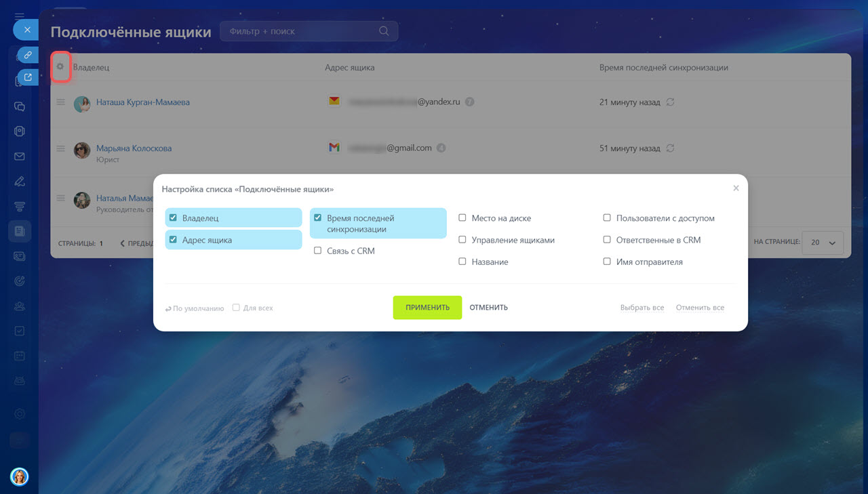Click the user profile avatar in sidebar
Viewport: 868px width, 494px height.
point(19,476)
